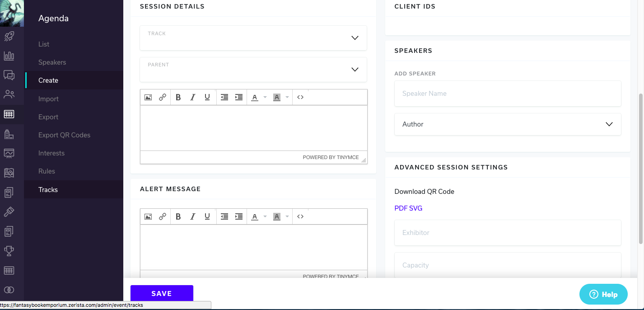Open the Author speaker type dropdown
The width and height of the screenshot is (644, 310).
pyautogui.click(x=508, y=124)
